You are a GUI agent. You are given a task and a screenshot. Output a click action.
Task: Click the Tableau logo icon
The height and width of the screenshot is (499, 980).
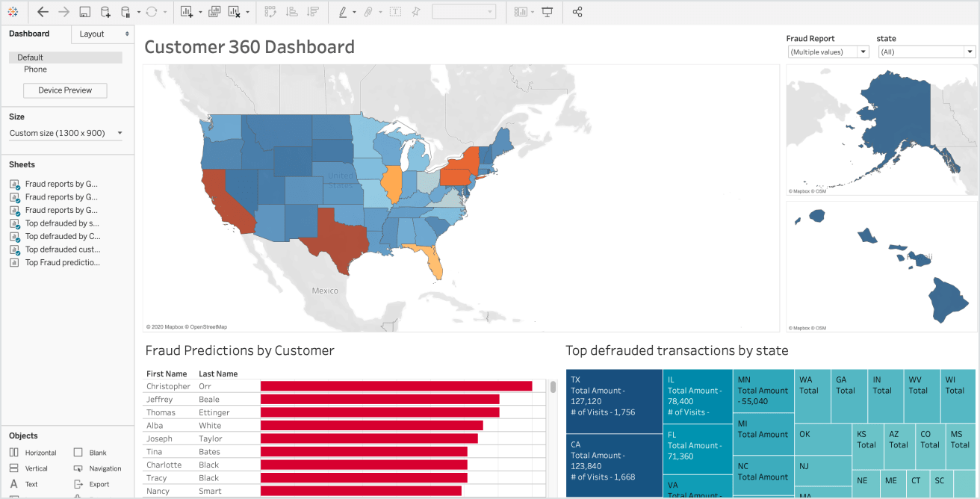pyautogui.click(x=13, y=12)
